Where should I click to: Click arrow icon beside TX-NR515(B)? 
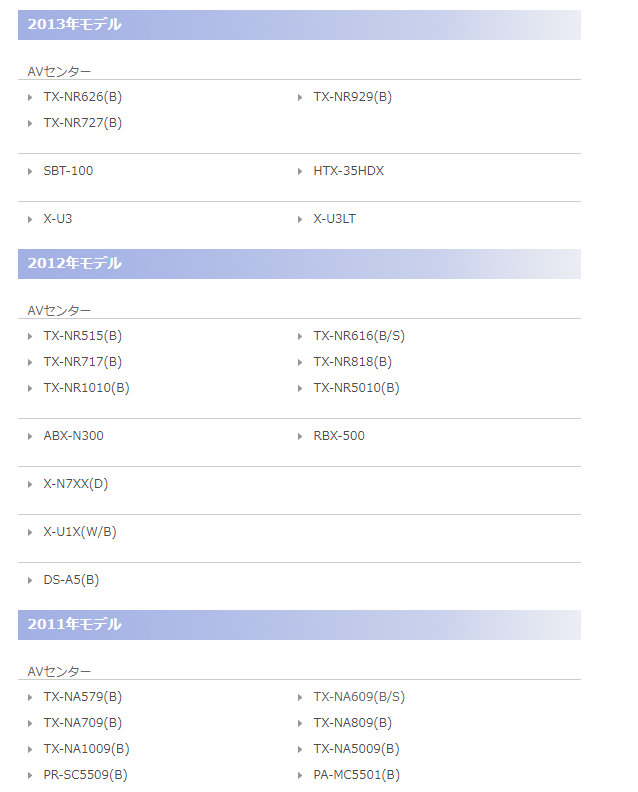point(31,336)
